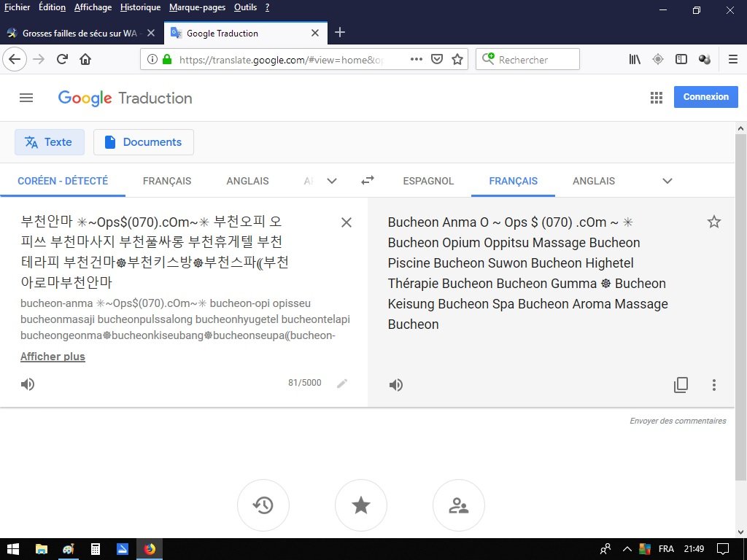Go to the Firefox home page
Image resolution: width=747 pixels, height=560 pixels.
pos(85,60)
